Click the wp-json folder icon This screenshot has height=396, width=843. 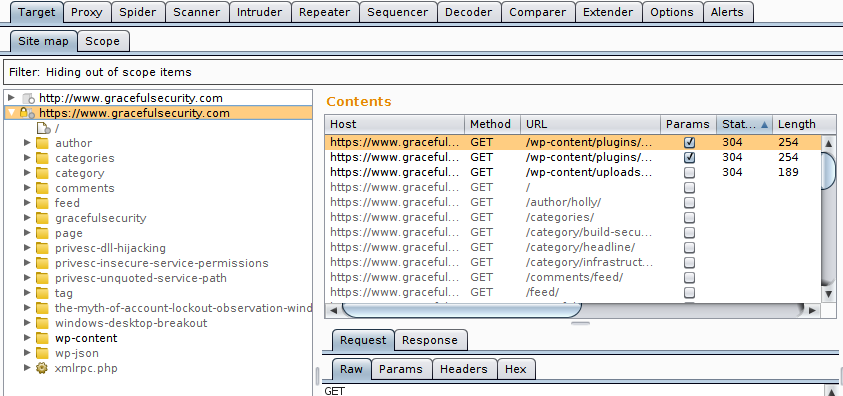coord(42,354)
